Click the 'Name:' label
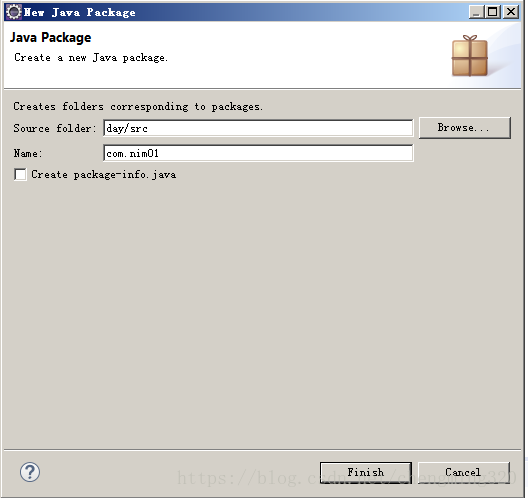528x498 pixels. coord(28,154)
